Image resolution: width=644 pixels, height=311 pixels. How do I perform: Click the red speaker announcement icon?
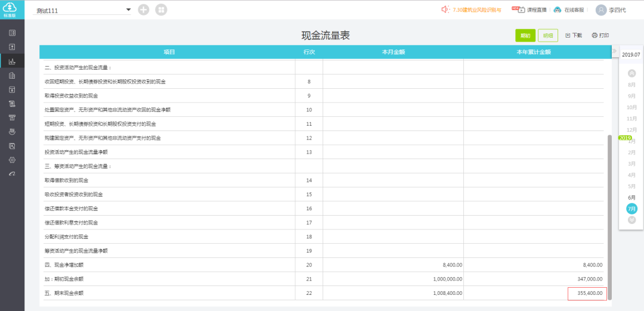click(x=445, y=10)
